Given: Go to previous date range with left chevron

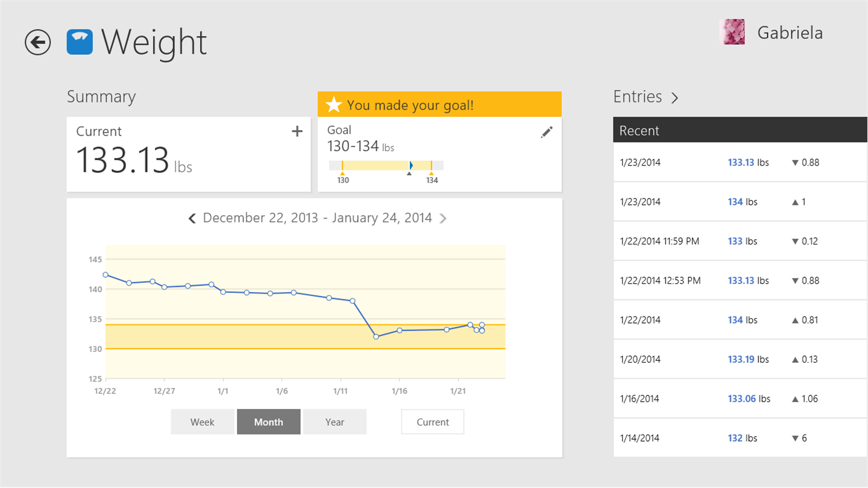Looking at the screenshot, I should coord(192,218).
